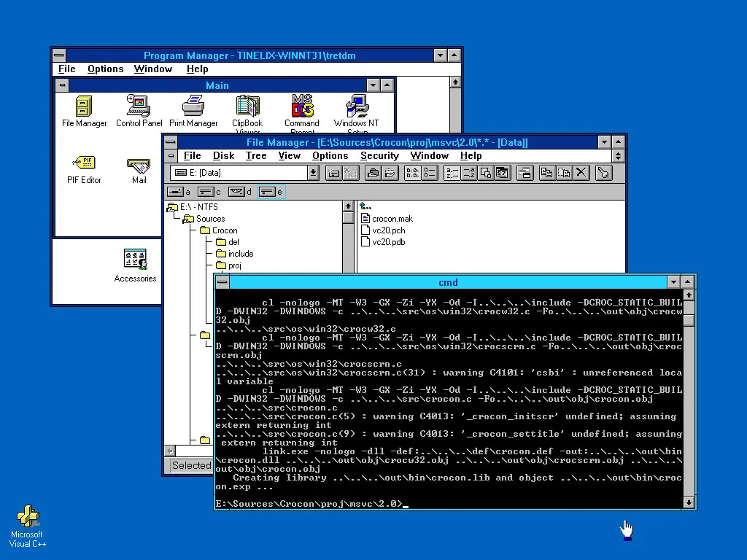Select the Accessories group icon
Screen dimensions: 747x560
point(135,265)
